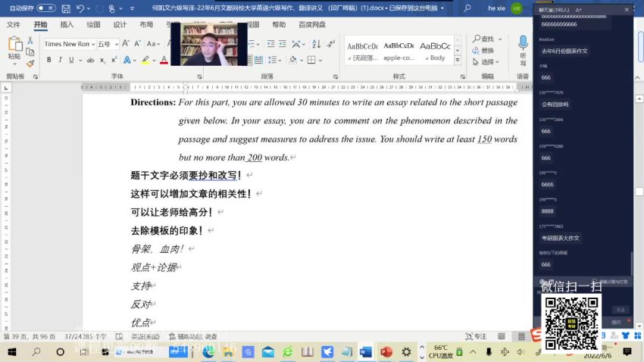Click the Save disk icon
644x362 pixels.
[x=66, y=8]
